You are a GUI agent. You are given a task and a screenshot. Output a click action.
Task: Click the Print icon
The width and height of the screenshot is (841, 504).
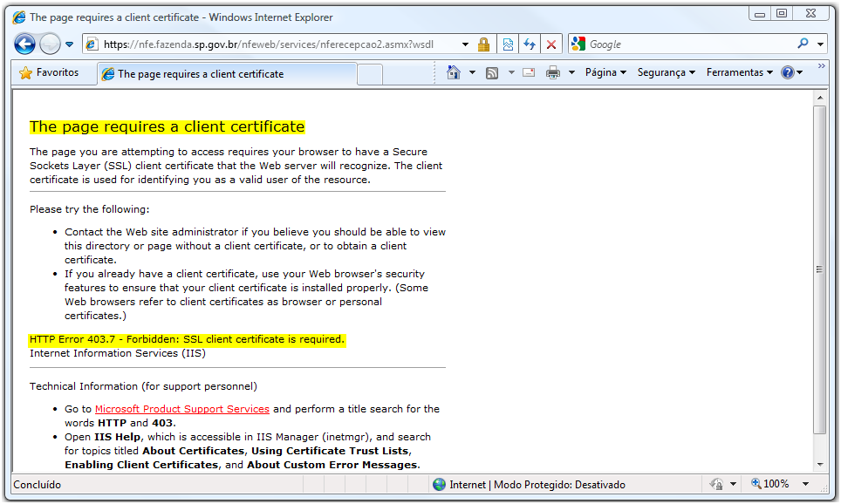[x=553, y=72]
